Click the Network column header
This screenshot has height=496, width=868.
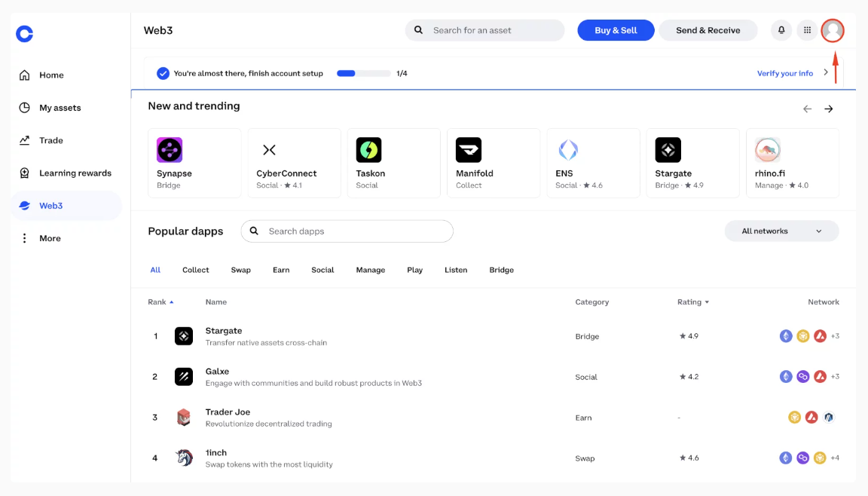pyautogui.click(x=823, y=302)
